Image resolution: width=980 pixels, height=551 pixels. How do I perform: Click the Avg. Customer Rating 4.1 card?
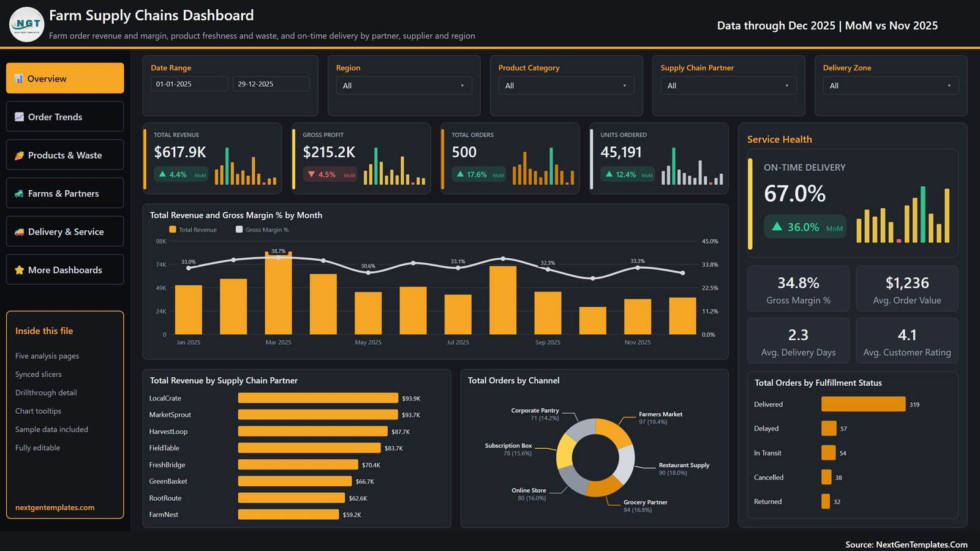click(907, 341)
